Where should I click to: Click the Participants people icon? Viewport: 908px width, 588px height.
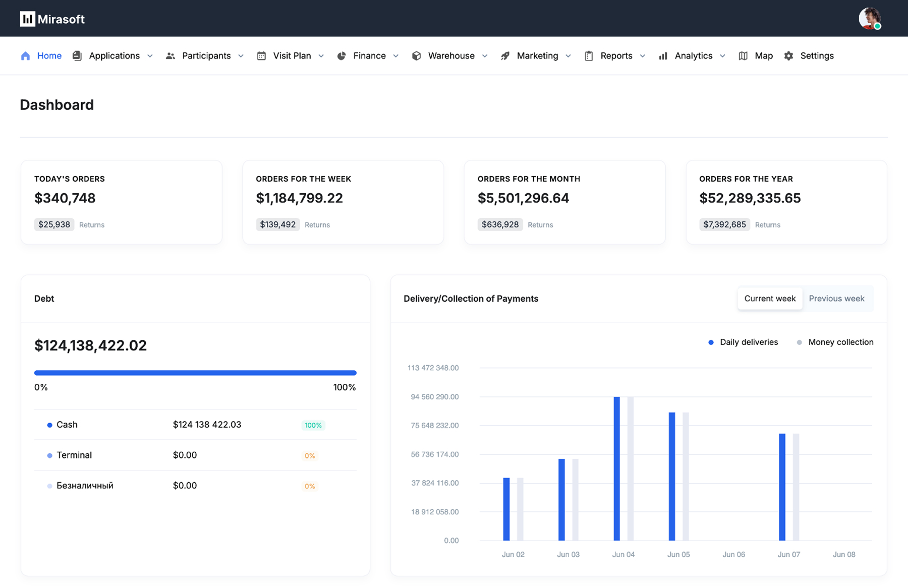click(x=171, y=56)
